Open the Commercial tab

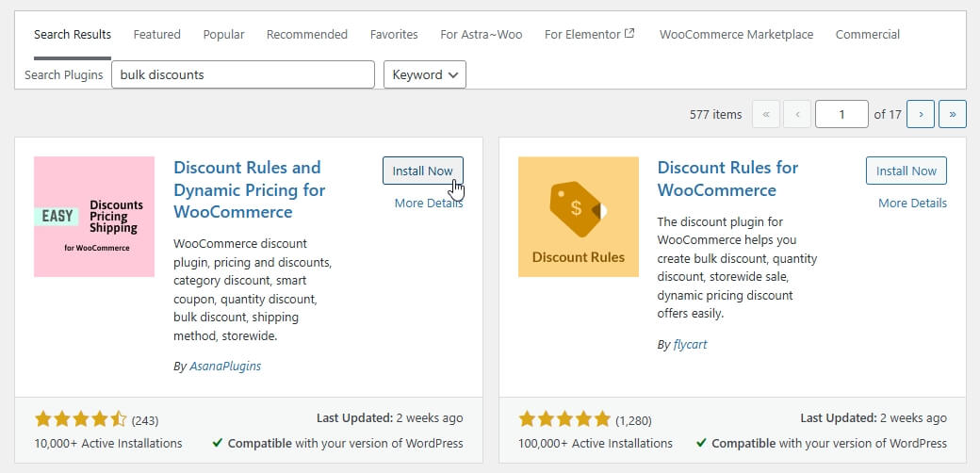pyautogui.click(x=868, y=34)
